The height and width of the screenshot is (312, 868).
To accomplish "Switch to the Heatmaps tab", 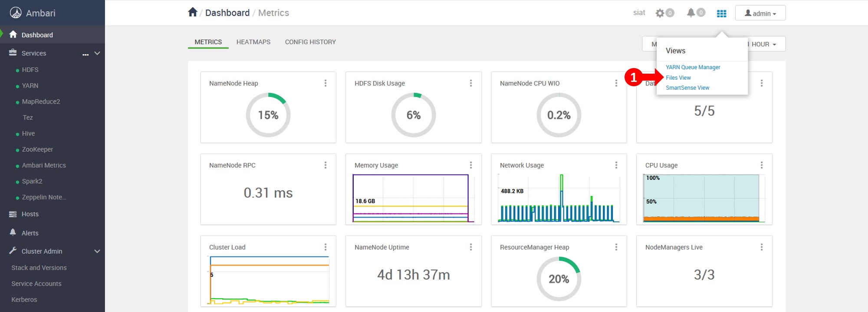I will click(253, 42).
